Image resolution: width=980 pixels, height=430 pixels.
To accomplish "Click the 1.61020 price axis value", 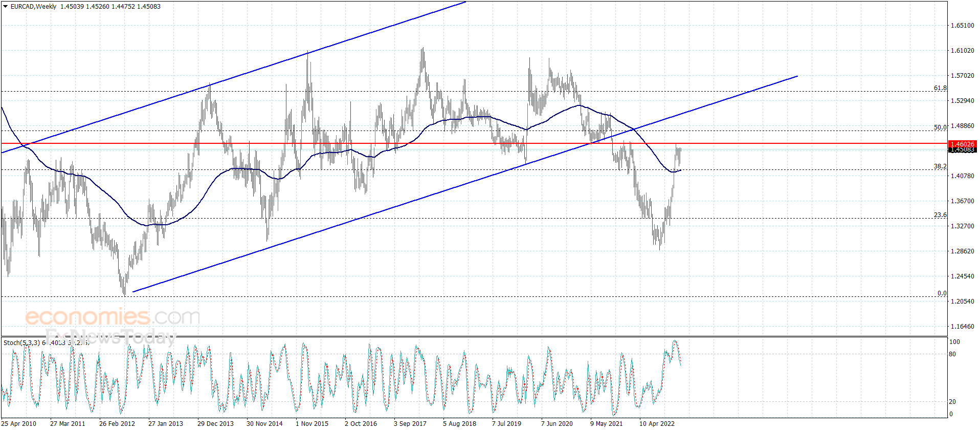I will pos(962,51).
